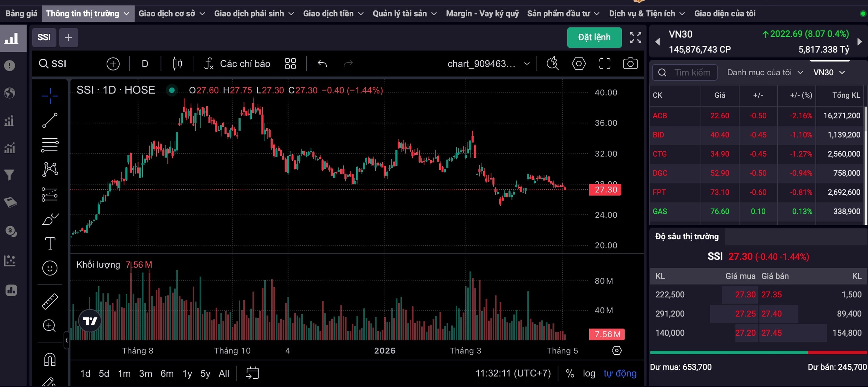Screen dimensions: 868x387
Task: Expand the Giao dịch tiền menu
Action: pos(333,14)
